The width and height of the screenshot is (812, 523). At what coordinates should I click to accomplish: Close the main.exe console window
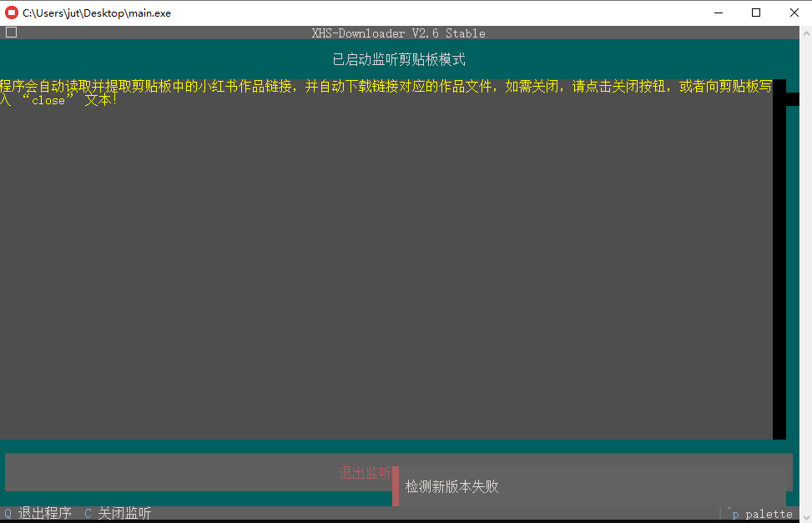tap(793, 13)
